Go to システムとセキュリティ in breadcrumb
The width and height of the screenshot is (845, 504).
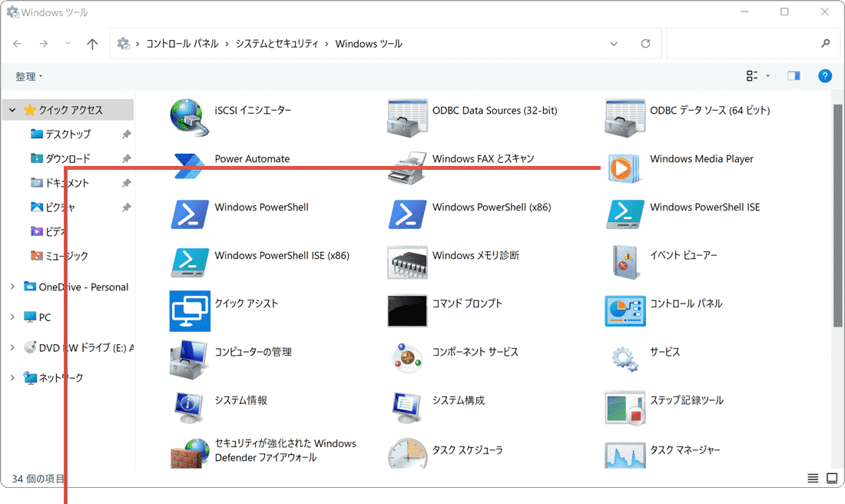tap(277, 44)
